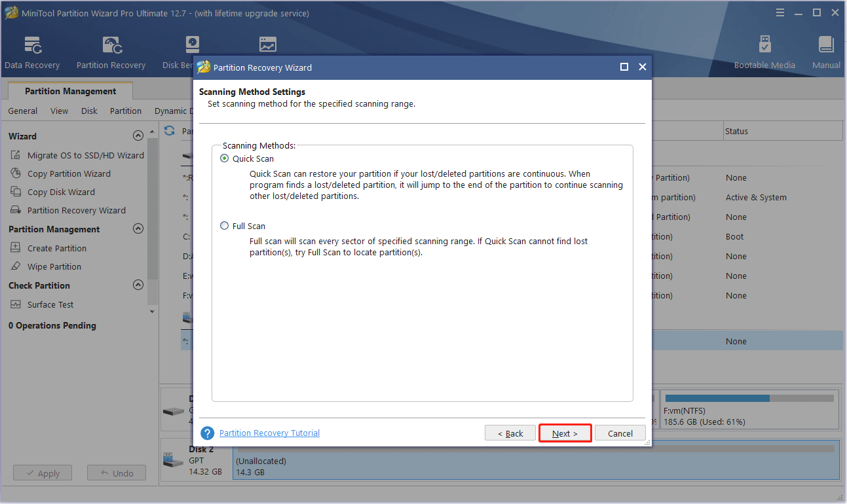Viewport: 847px width, 504px height.
Task: Open Partition Recovery toolbar icon
Action: (111, 45)
